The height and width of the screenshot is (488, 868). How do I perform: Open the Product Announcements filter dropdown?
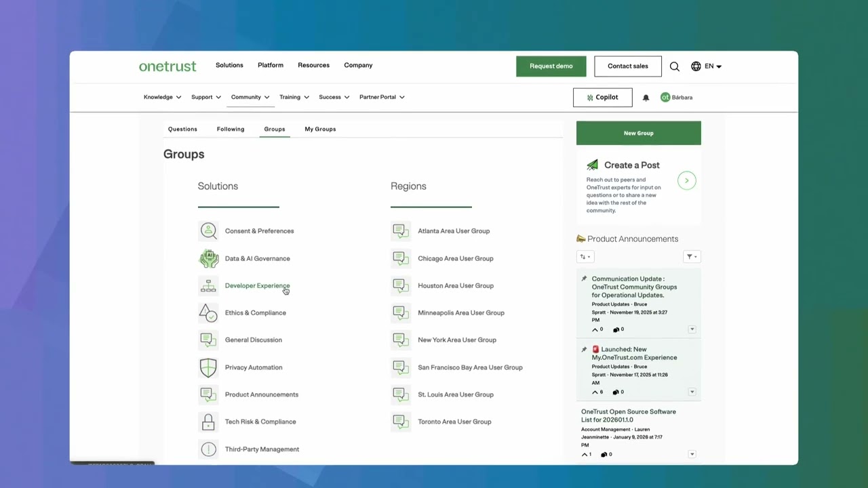pyautogui.click(x=692, y=257)
